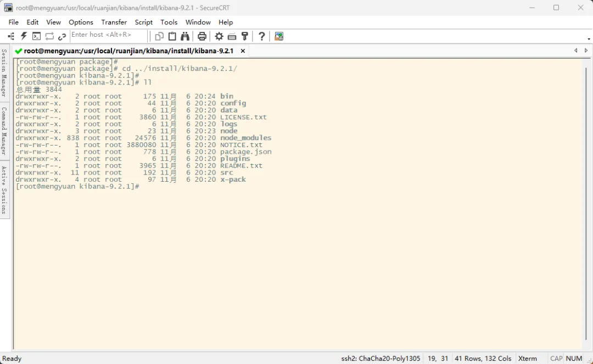Click the Public Key assistant icon
This screenshot has width=593, height=364.
coord(245,36)
